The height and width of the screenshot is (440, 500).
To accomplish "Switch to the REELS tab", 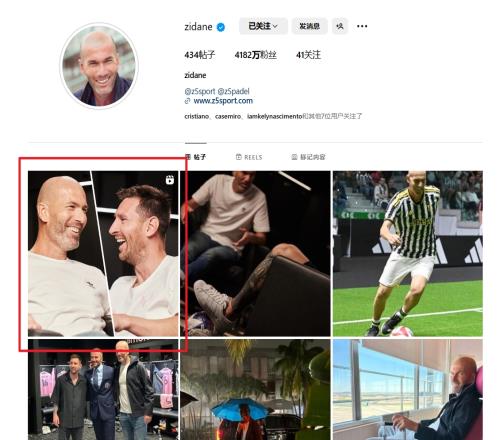I will [249, 157].
